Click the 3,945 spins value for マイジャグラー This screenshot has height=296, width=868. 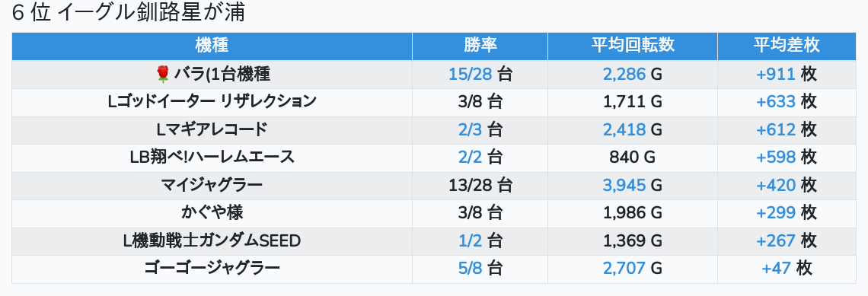[624, 185]
